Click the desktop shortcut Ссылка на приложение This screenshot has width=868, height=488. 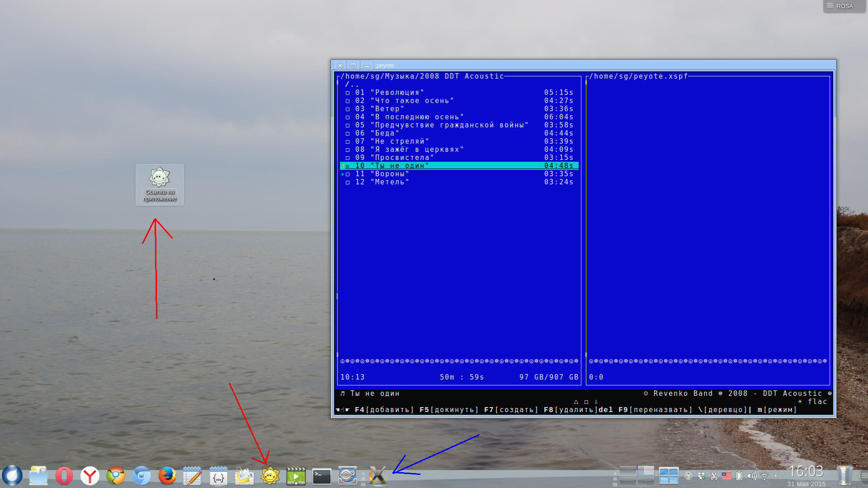click(160, 184)
